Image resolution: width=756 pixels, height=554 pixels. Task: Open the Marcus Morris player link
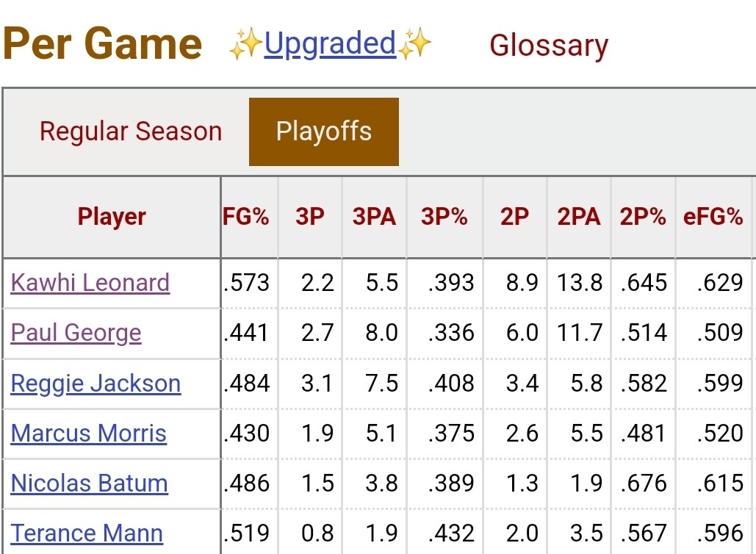[89, 434]
